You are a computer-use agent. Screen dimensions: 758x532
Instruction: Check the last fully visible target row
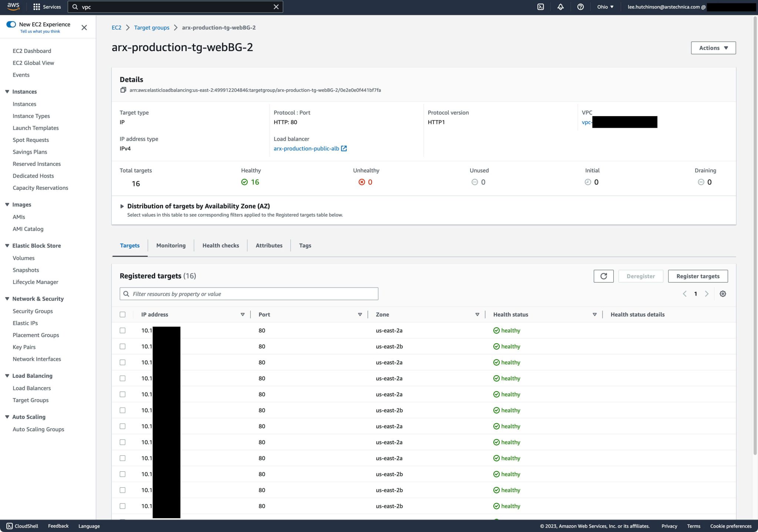[123, 506]
